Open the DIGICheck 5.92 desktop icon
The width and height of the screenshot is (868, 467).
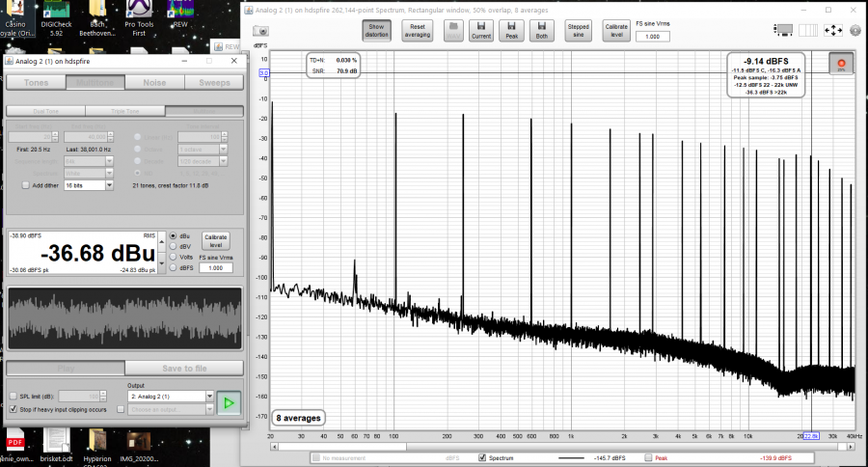point(57,18)
